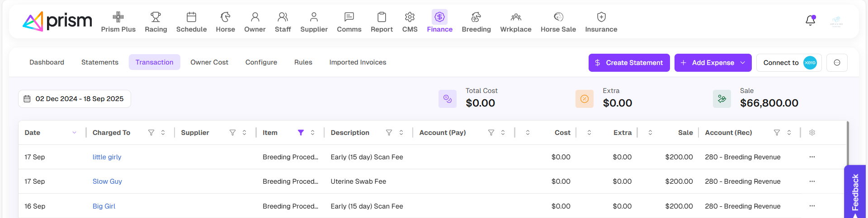Toggle the active Item column filter
The width and height of the screenshot is (868, 218).
(x=301, y=133)
